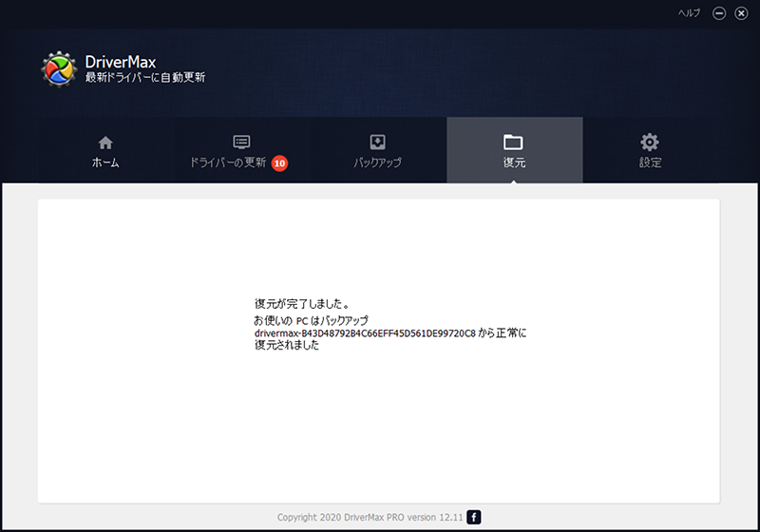Click the settings gear icon
Image resolution: width=760 pixels, height=532 pixels.
650,142
